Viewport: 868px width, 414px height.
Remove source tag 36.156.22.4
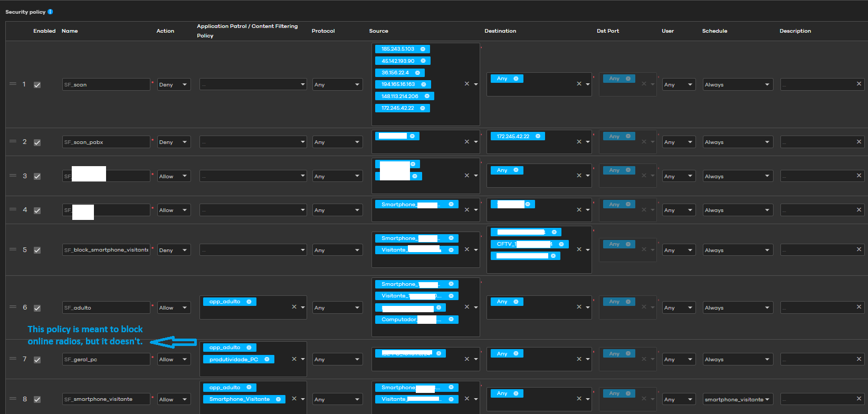417,73
